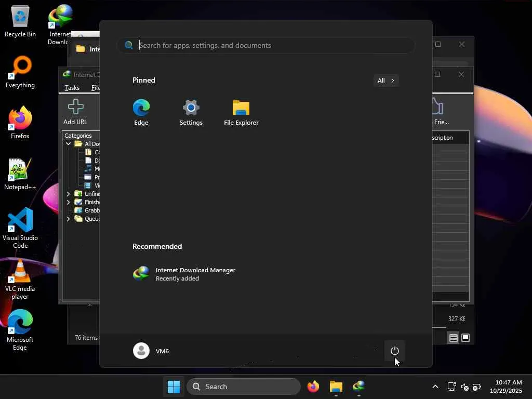Select Notepad++ desktop shortcut
Screen dimensions: 532x399
click(x=20, y=174)
